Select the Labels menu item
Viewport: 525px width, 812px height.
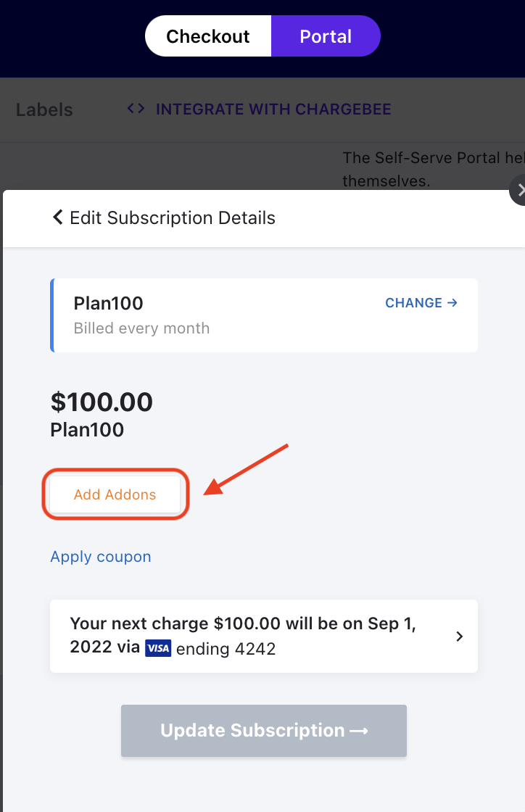point(44,109)
